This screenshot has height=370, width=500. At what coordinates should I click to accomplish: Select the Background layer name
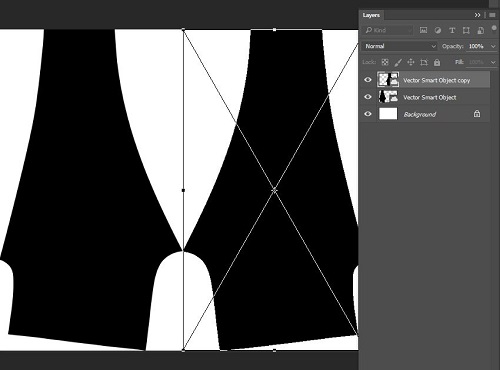click(x=420, y=114)
